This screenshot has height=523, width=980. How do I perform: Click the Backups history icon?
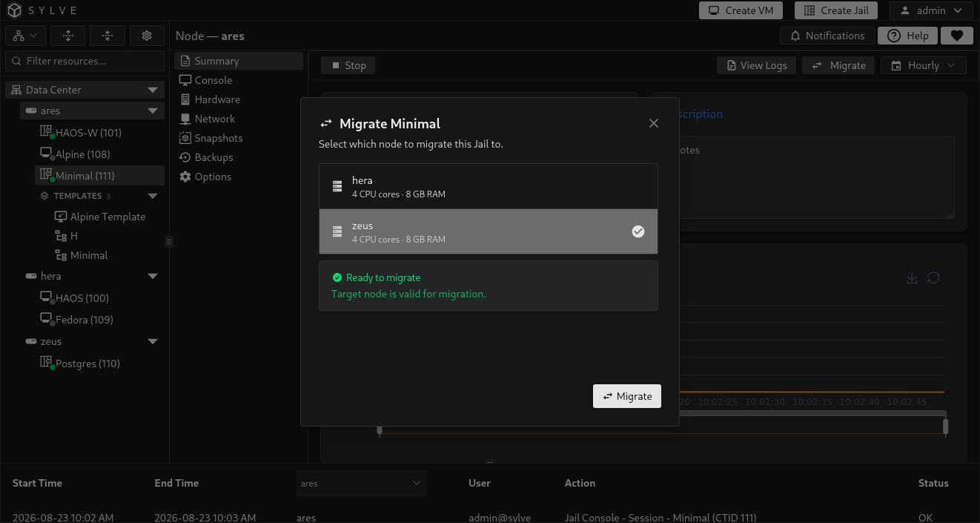pos(185,157)
